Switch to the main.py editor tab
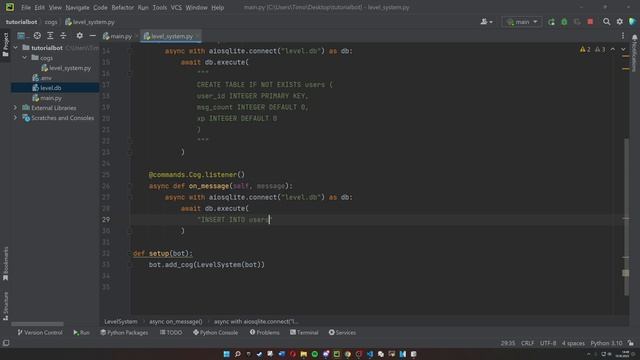This screenshot has width=640, height=360. click(118, 36)
